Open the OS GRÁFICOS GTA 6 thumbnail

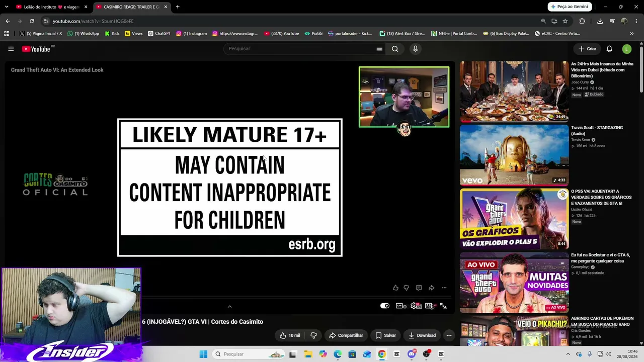(x=514, y=219)
